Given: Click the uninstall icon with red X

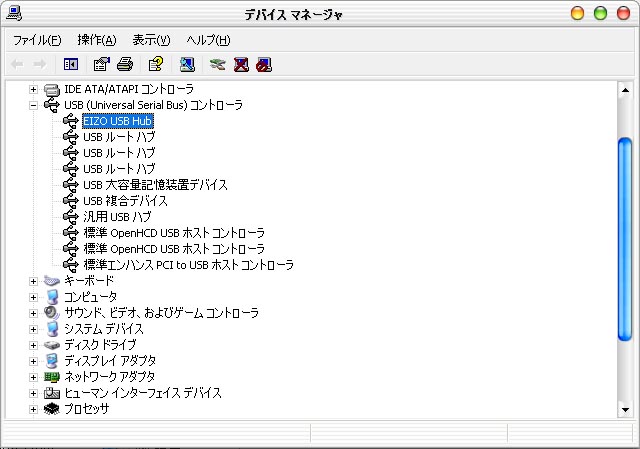Looking at the screenshot, I should pyautogui.click(x=241, y=64).
